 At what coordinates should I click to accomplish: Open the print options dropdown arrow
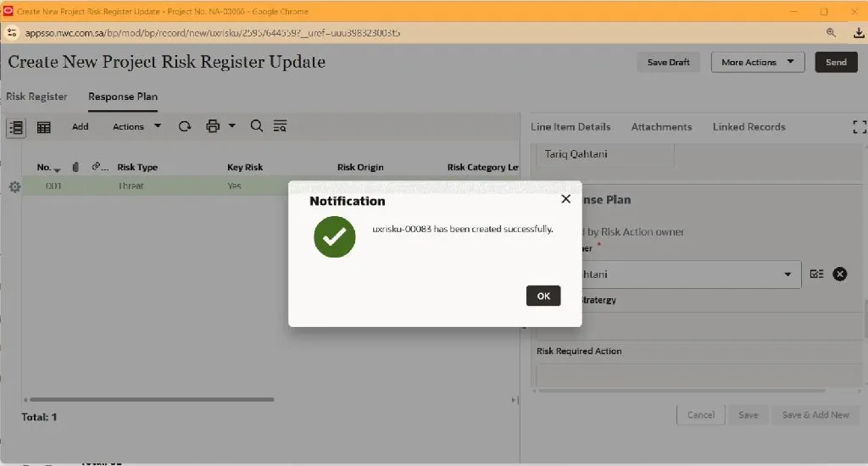pyautogui.click(x=232, y=126)
